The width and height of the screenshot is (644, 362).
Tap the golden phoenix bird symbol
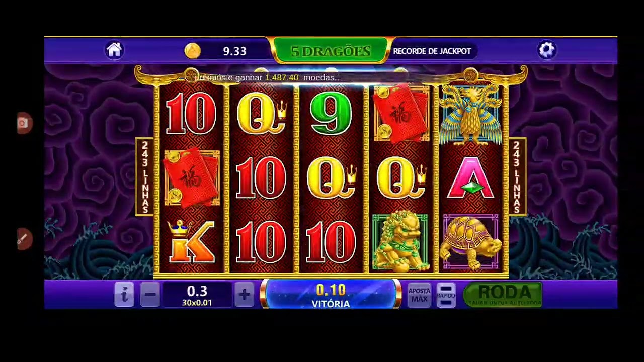471,114
